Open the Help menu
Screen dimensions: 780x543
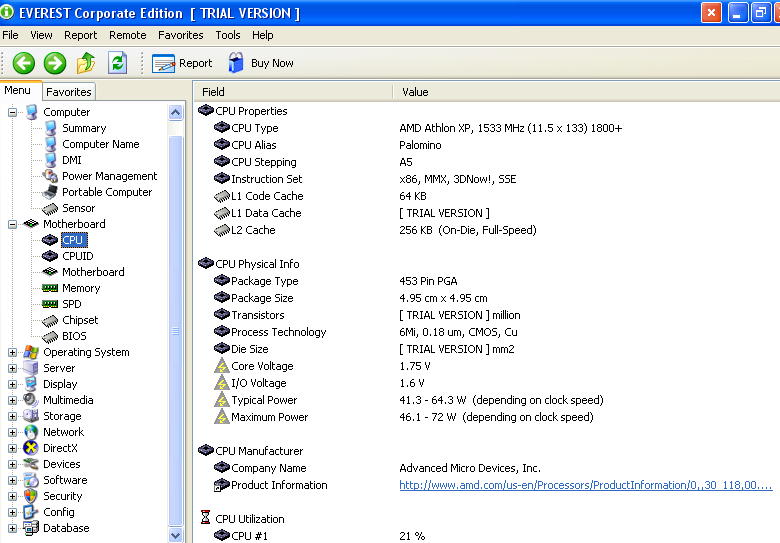[x=262, y=35]
